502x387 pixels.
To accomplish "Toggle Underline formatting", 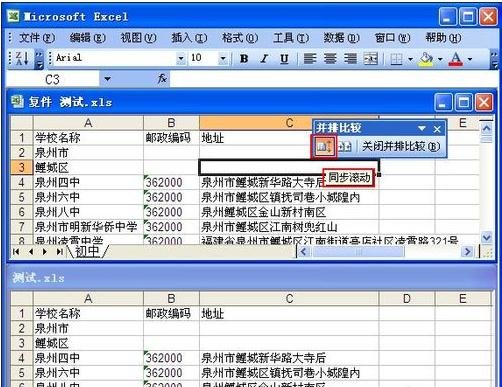I will 284,59.
